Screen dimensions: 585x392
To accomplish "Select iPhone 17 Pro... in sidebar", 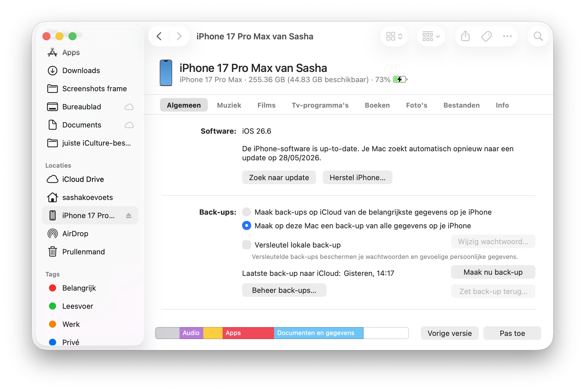I will click(90, 216).
